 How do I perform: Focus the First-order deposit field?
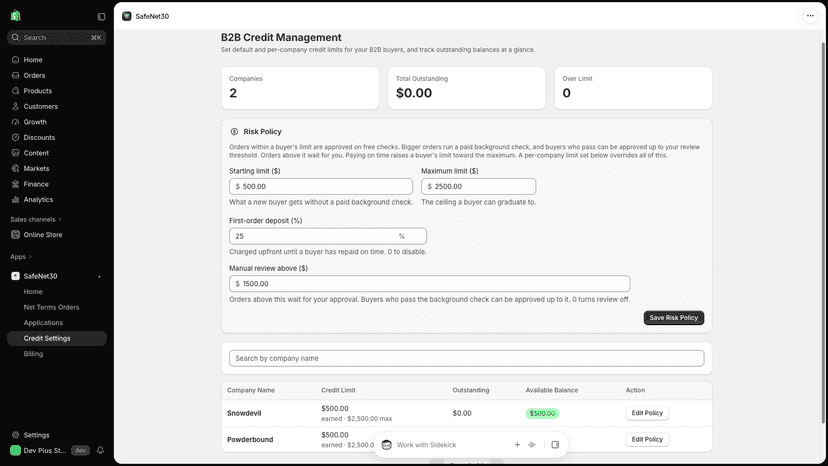pyautogui.click(x=327, y=236)
